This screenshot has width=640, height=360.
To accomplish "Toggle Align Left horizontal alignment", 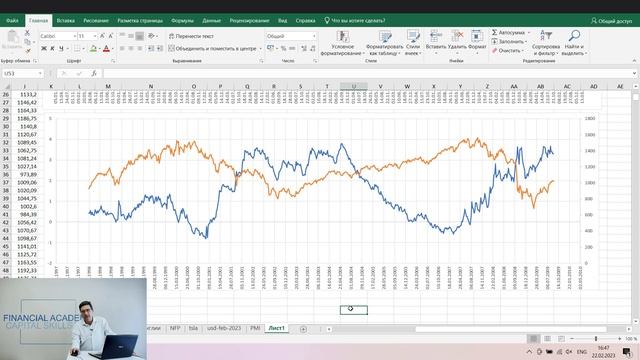I will click(x=122, y=49).
